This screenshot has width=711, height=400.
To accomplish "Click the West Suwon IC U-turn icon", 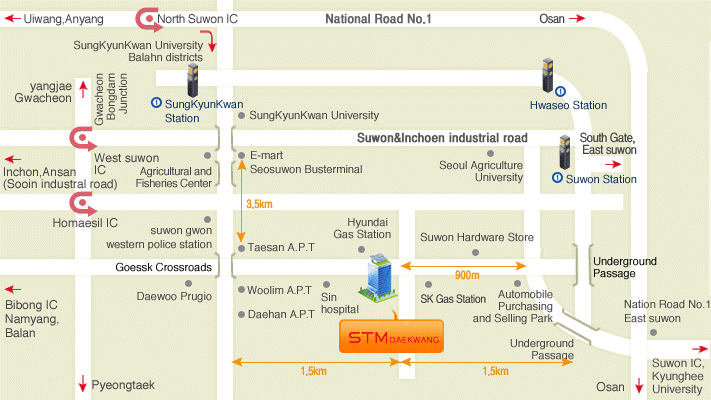I will (x=79, y=139).
